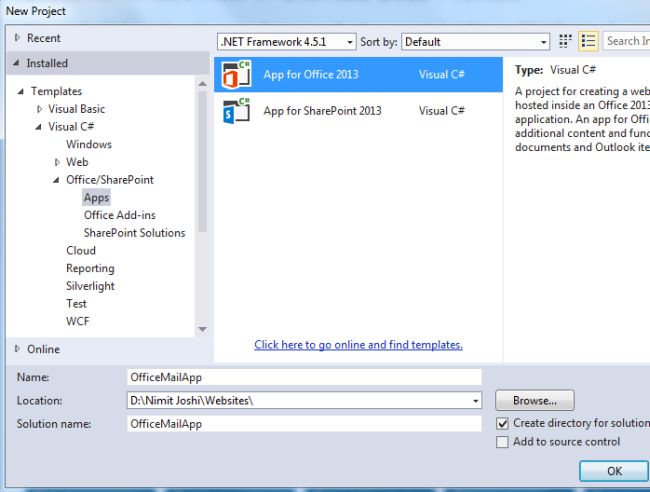This screenshot has height=492, width=650.
Task: Expand the Web node arrow
Action: [57, 162]
